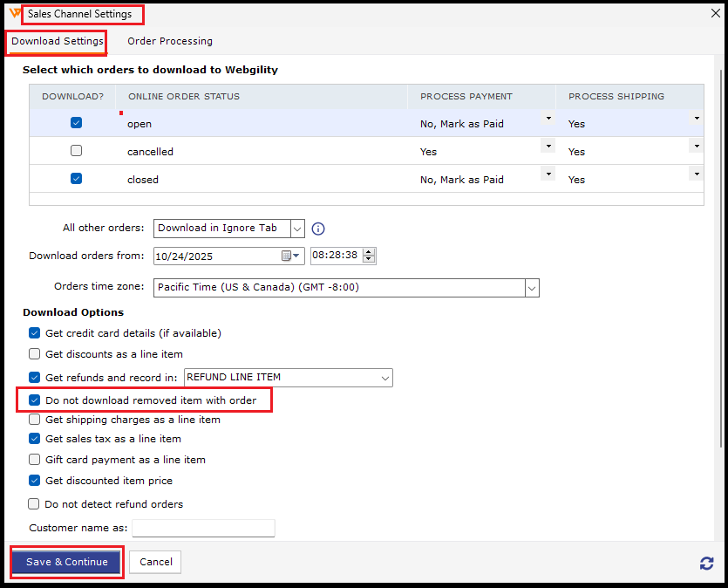Image resolution: width=728 pixels, height=588 pixels.
Task: Uncheck Do not download removed item option
Action: pyautogui.click(x=35, y=400)
